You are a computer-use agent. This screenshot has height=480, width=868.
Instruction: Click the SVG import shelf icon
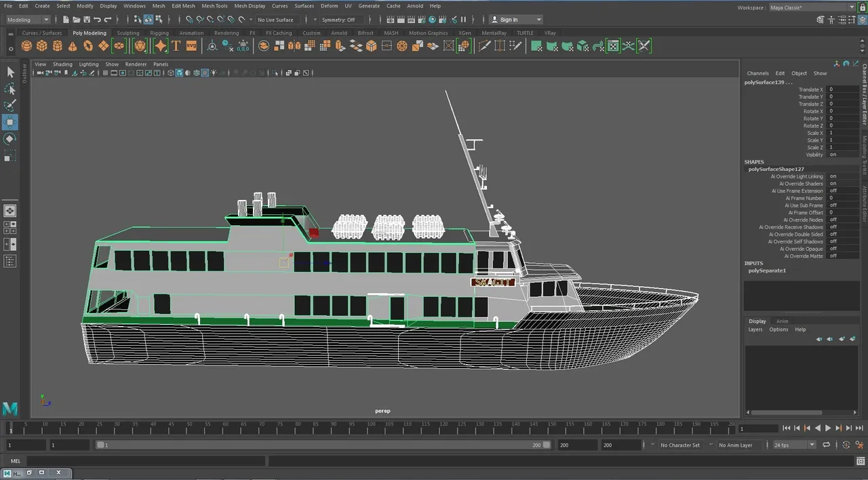coord(191,46)
